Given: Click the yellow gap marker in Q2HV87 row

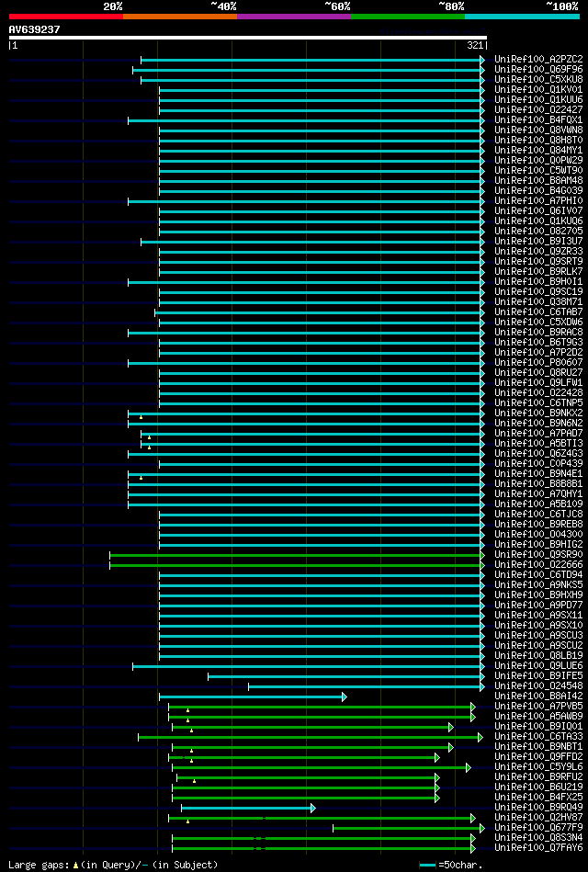Looking at the screenshot, I should click(188, 821).
